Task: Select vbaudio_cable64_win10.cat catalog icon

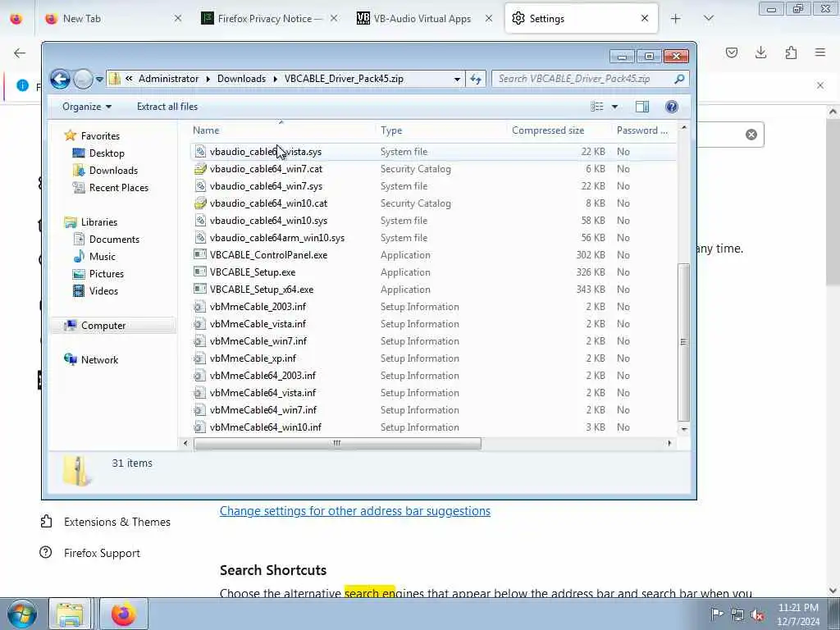Action: point(200,203)
